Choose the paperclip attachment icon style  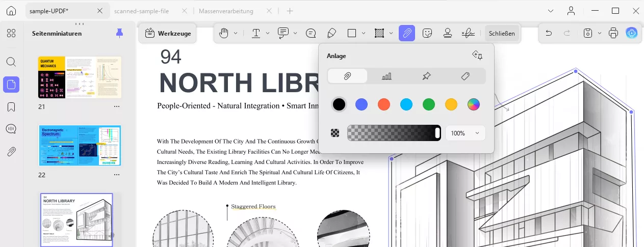[x=347, y=76]
